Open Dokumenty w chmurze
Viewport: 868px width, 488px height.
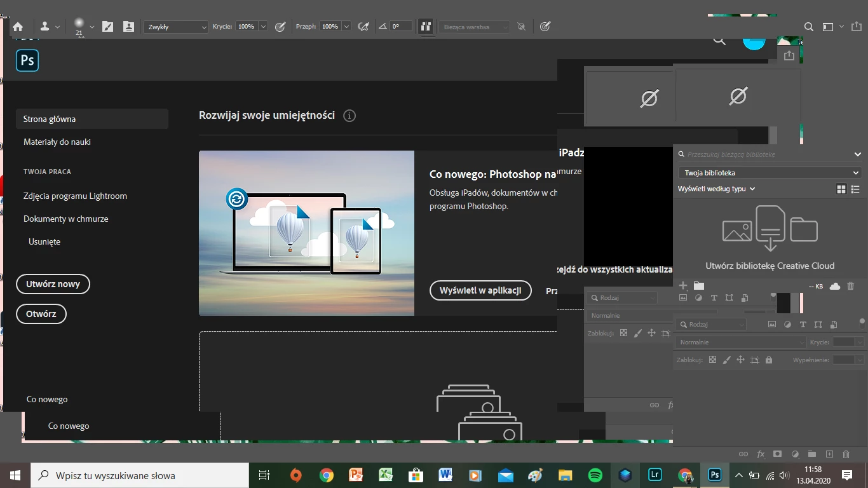(x=66, y=219)
